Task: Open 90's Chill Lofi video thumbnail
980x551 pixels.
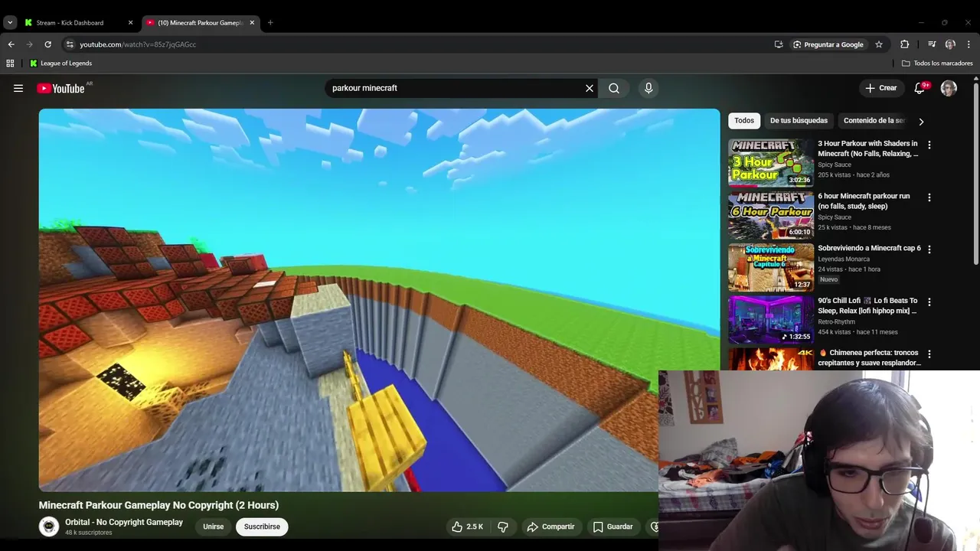Action: 771,320
